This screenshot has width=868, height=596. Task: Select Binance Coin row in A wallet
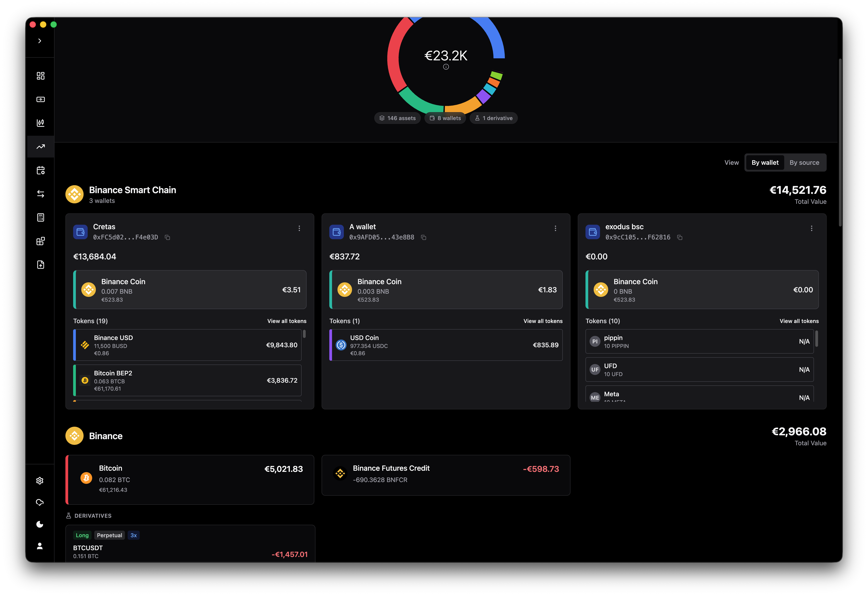point(446,289)
